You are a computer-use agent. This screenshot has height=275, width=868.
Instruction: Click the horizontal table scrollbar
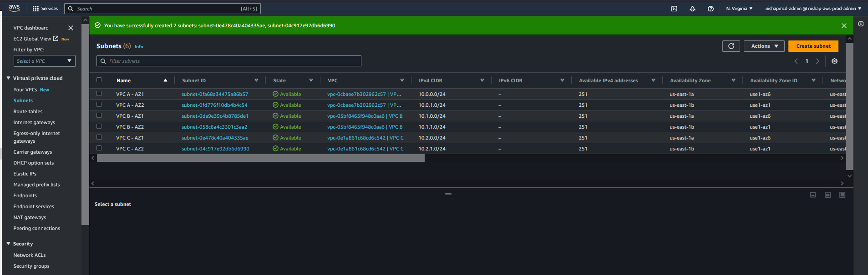tap(260, 158)
